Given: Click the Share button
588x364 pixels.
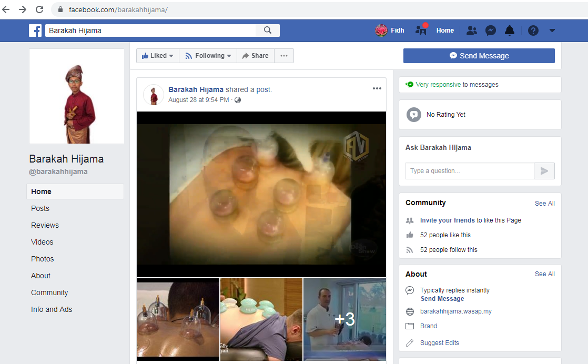Looking at the screenshot, I should pos(256,56).
